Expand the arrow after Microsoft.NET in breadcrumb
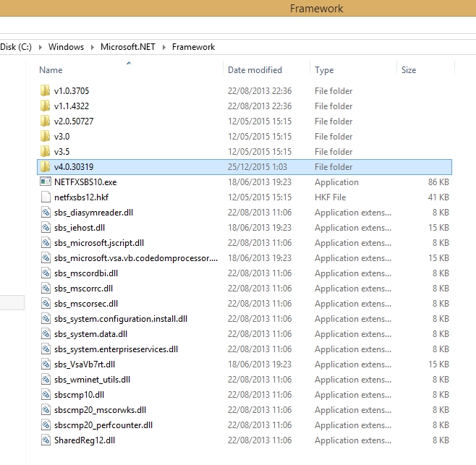This screenshot has width=476, height=465. click(x=164, y=47)
